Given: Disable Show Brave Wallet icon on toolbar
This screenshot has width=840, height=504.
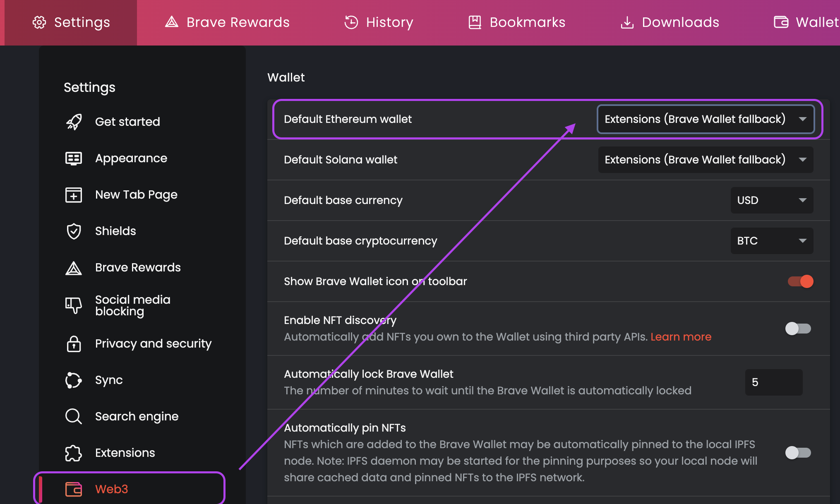Looking at the screenshot, I should pyautogui.click(x=800, y=281).
